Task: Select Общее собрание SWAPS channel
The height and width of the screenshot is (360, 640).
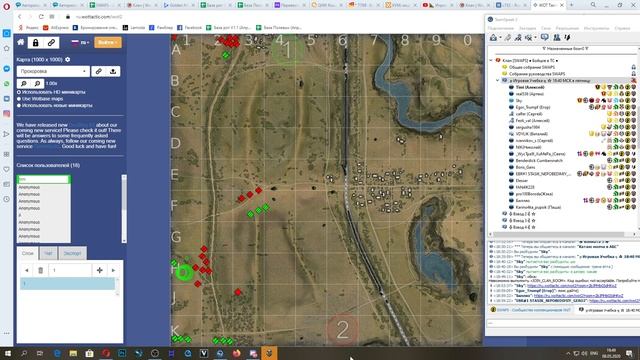Action: point(531,67)
